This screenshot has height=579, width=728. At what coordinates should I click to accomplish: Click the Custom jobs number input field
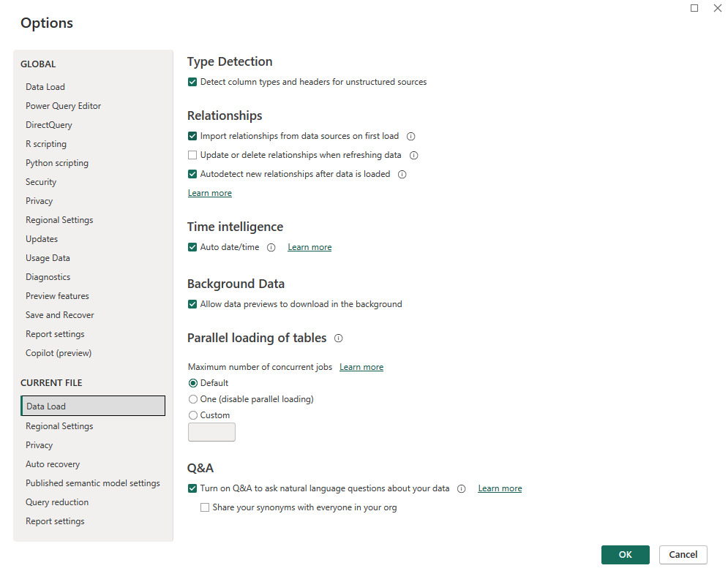(x=211, y=432)
